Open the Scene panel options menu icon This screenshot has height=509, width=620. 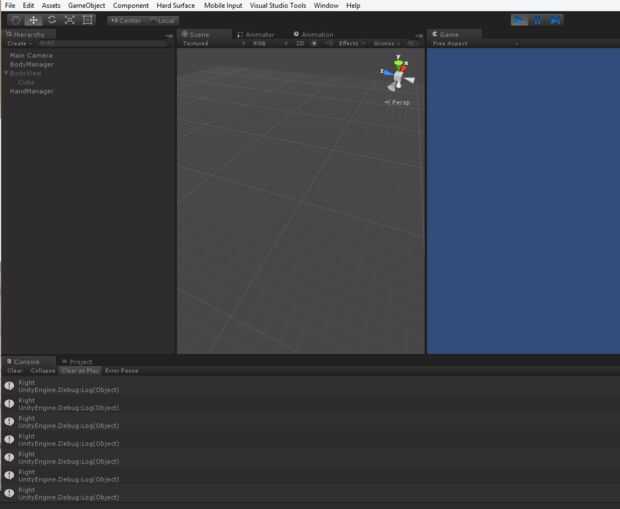419,36
